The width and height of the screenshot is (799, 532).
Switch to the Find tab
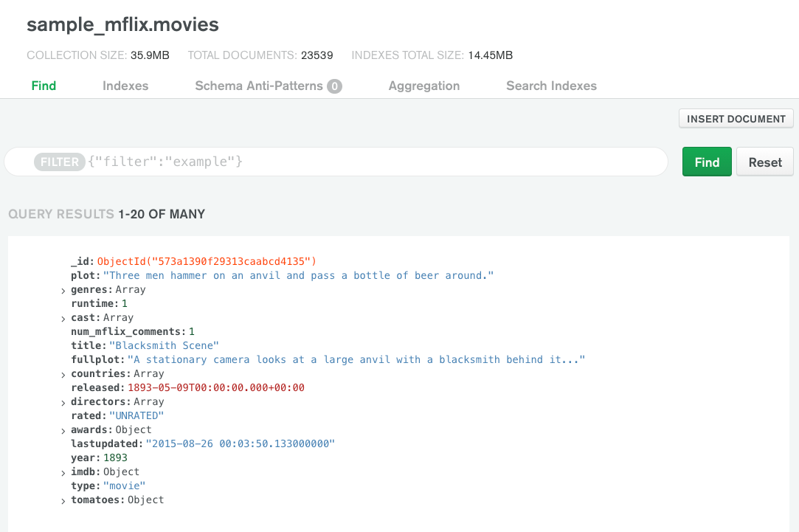(x=44, y=86)
